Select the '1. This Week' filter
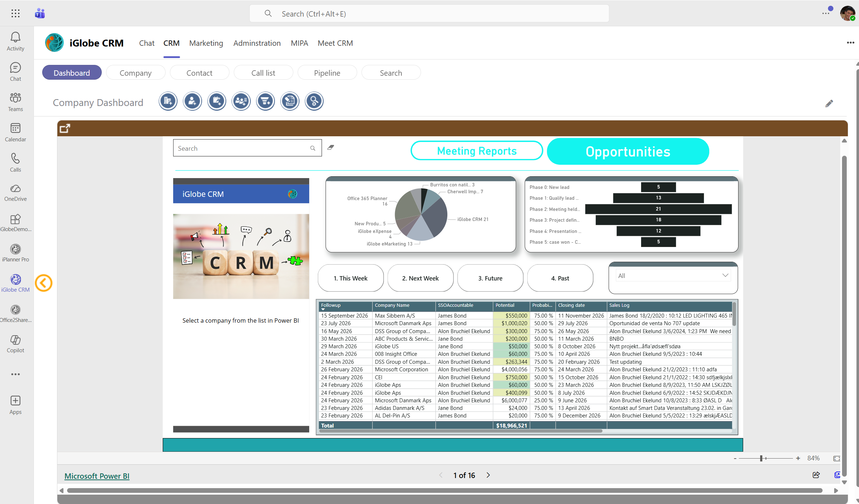859x504 pixels. [350, 278]
